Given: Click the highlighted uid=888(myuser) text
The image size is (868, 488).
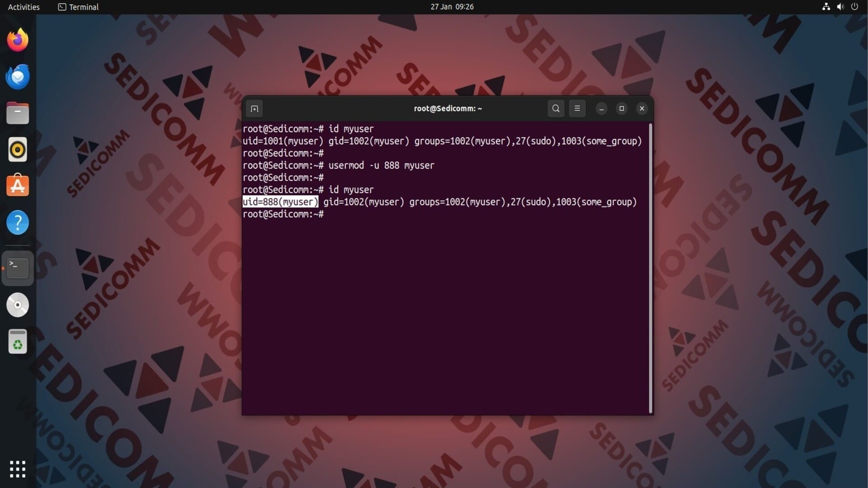Looking at the screenshot, I should tap(280, 202).
